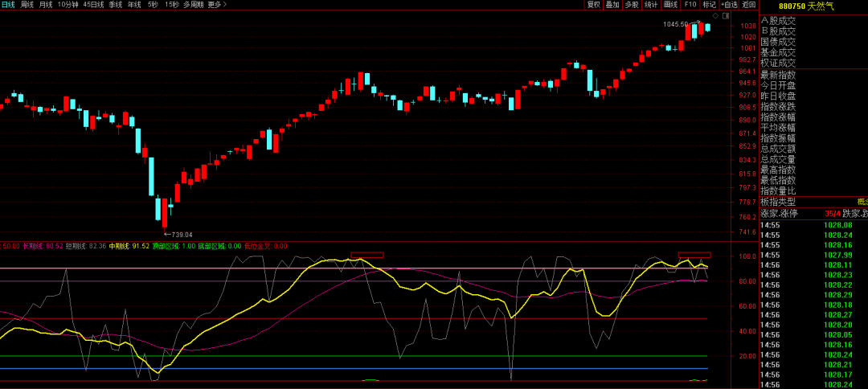The image size is (868, 389).
Task: Toggle 叠加 overlay mode
Action: 612,5
